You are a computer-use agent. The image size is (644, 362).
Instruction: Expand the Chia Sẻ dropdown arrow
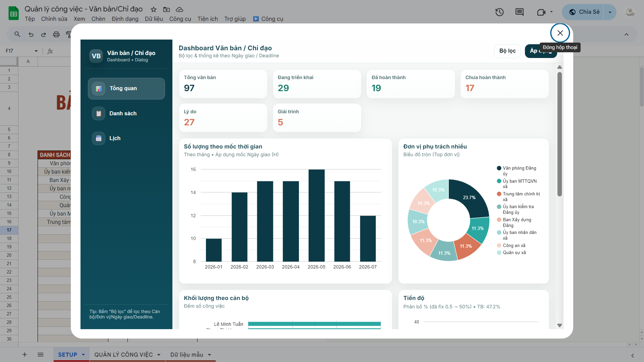(610, 12)
